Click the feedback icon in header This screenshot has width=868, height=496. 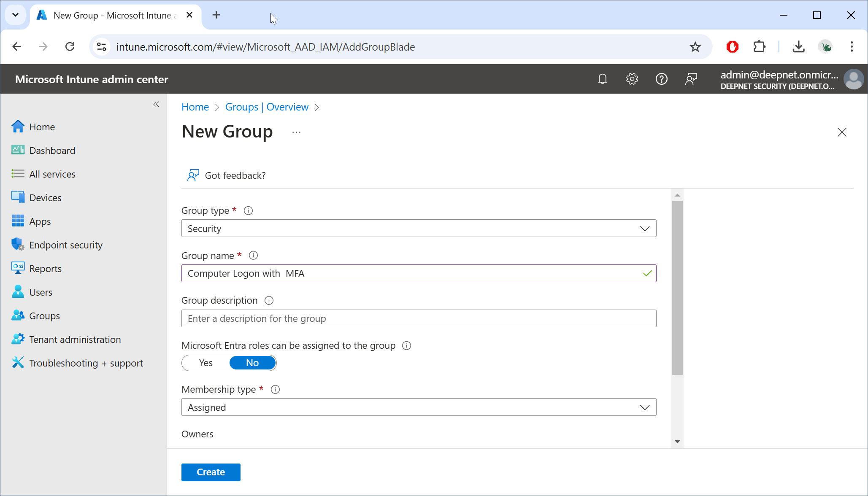(x=691, y=79)
